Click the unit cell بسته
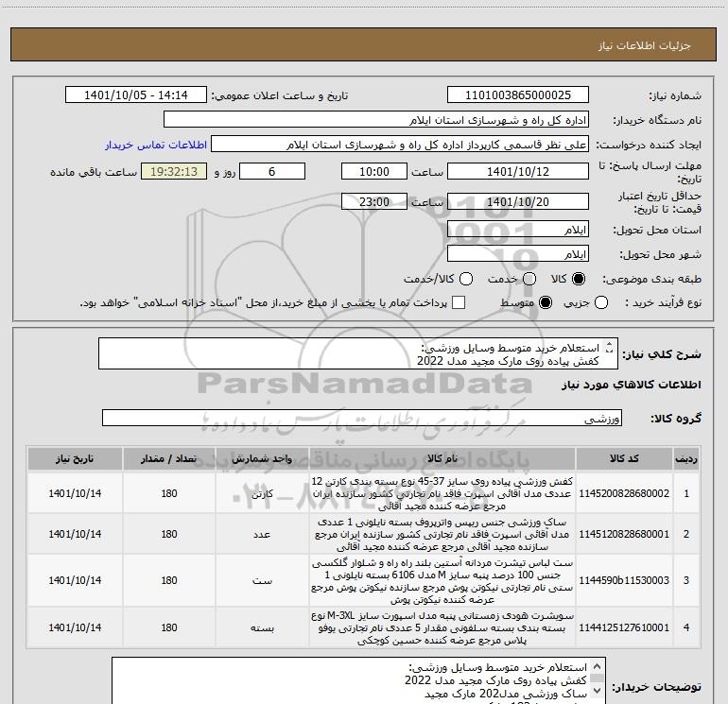 [262, 627]
